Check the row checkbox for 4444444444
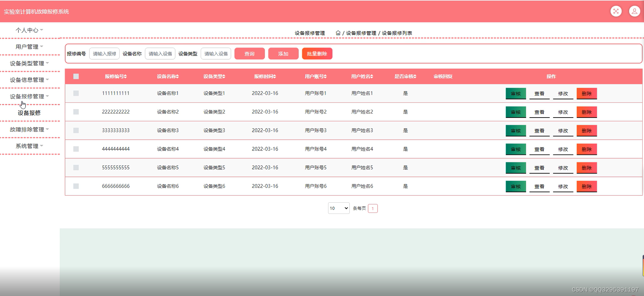The height and width of the screenshot is (296, 644). pyautogui.click(x=76, y=149)
